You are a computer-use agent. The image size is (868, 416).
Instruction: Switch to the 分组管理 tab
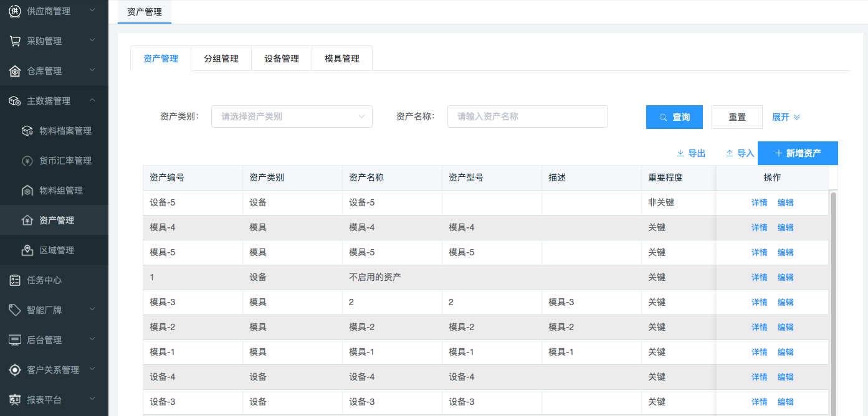click(221, 59)
